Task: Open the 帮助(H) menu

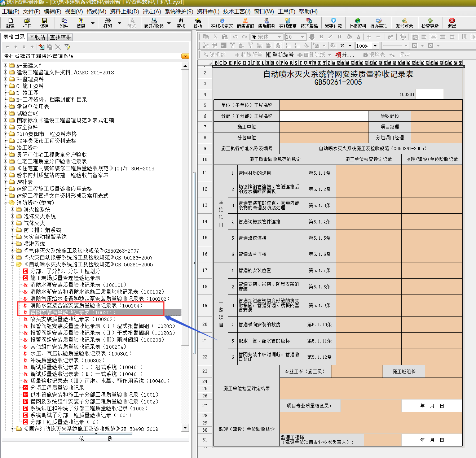Action: [308, 12]
